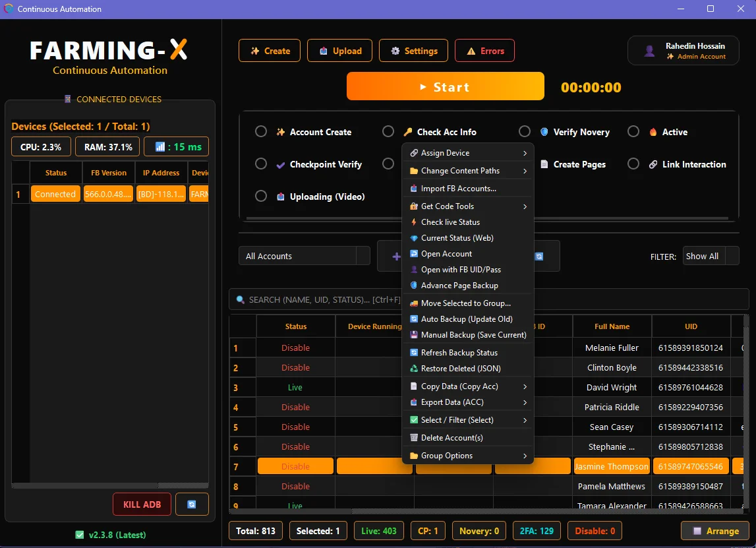The width and height of the screenshot is (756, 548).
Task: Click the icon beside Auto Backup (Update Old)
Action: (414, 319)
